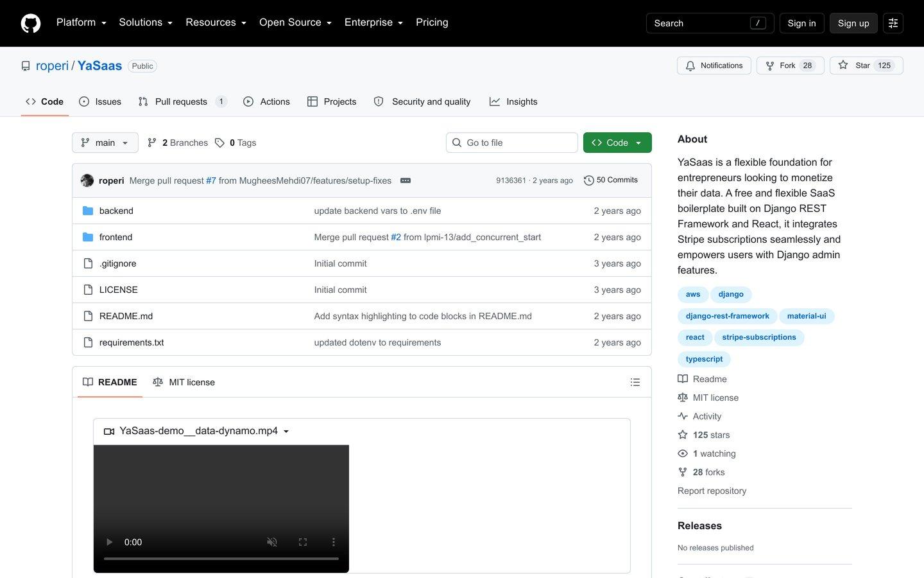924x578 pixels.
Task: Switch to the Issues tab
Action: click(100, 101)
